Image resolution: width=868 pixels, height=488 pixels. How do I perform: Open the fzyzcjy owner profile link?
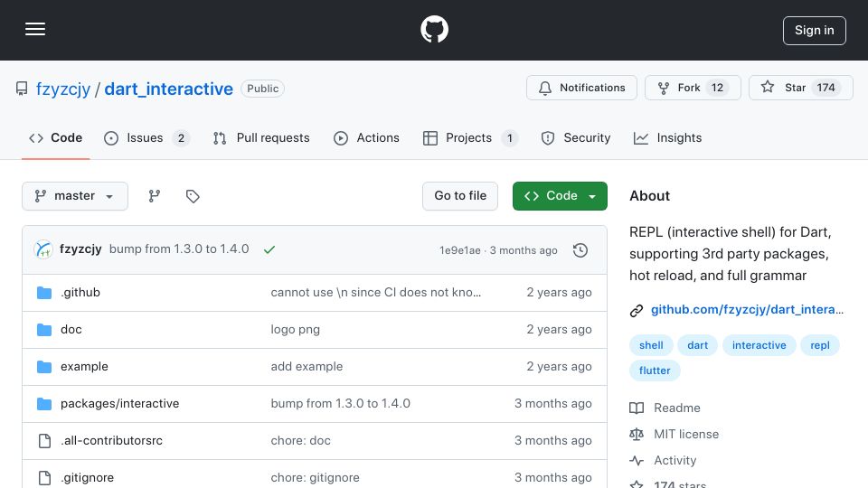pyautogui.click(x=63, y=89)
